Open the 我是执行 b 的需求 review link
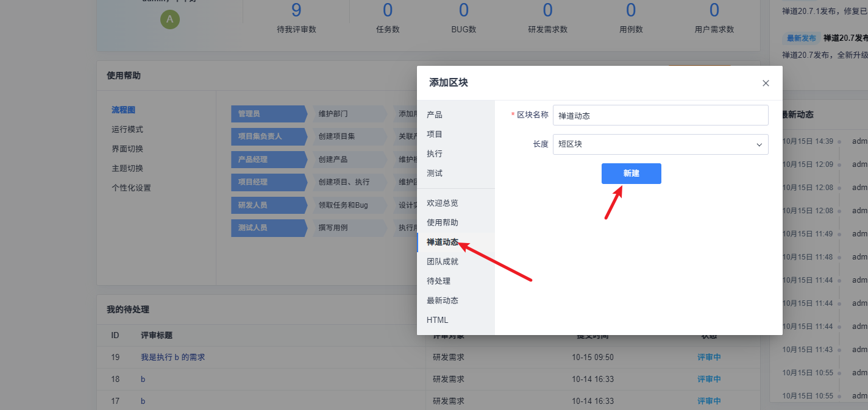The width and height of the screenshot is (868, 410). pos(173,357)
